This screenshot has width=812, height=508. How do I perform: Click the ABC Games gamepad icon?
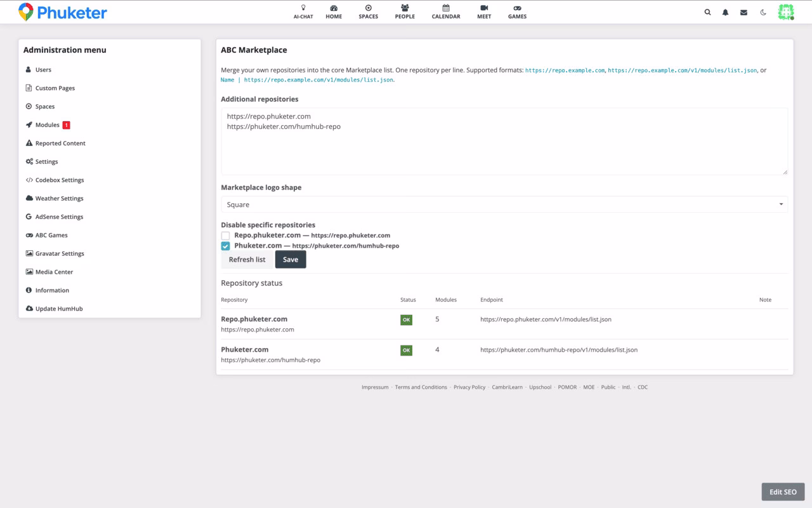tap(29, 236)
